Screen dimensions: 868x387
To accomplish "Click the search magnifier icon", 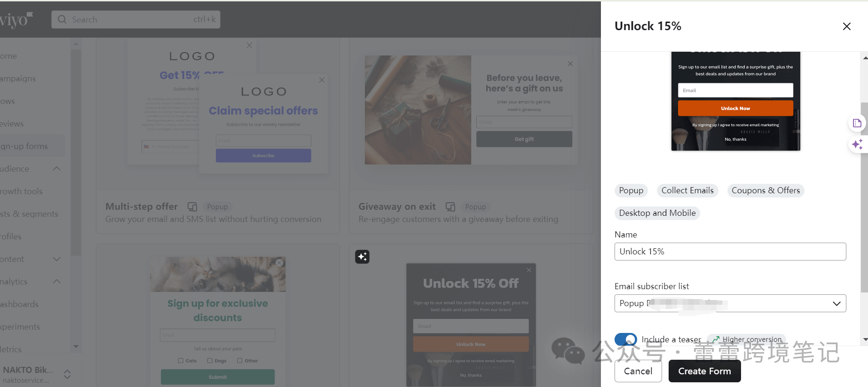I will click(x=62, y=19).
